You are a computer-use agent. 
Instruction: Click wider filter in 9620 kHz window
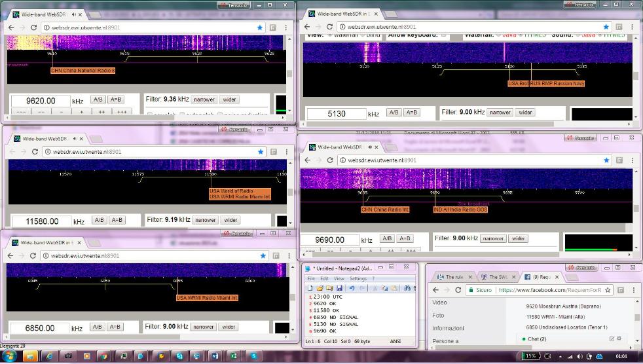229,100
